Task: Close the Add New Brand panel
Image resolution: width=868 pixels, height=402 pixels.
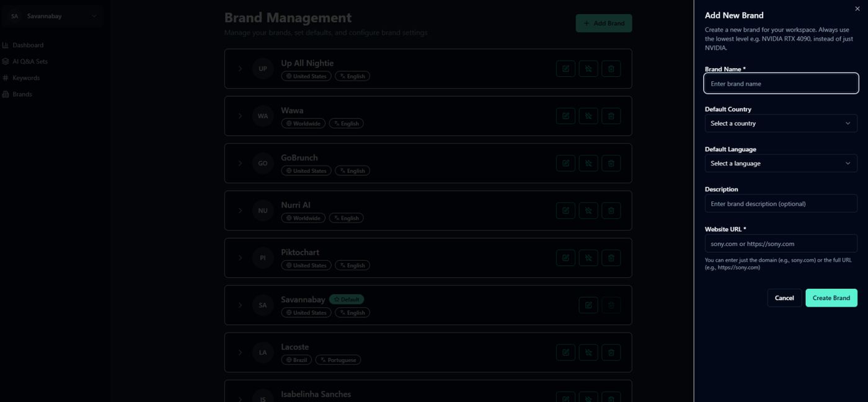Action: 857,9
